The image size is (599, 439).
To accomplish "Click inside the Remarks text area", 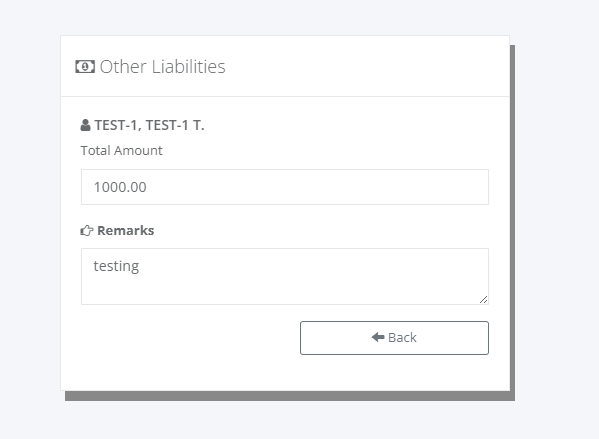I will pos(285,276).
